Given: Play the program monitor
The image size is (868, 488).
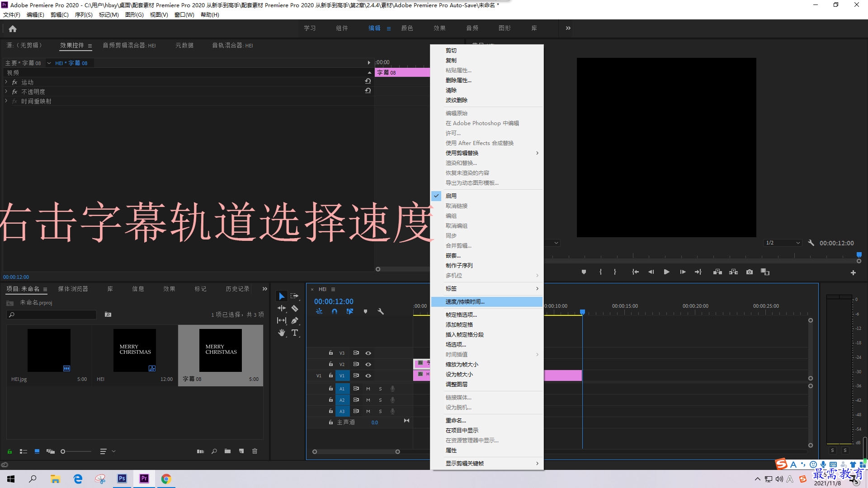Looking at the screenshot, I should tap(666, 272).
